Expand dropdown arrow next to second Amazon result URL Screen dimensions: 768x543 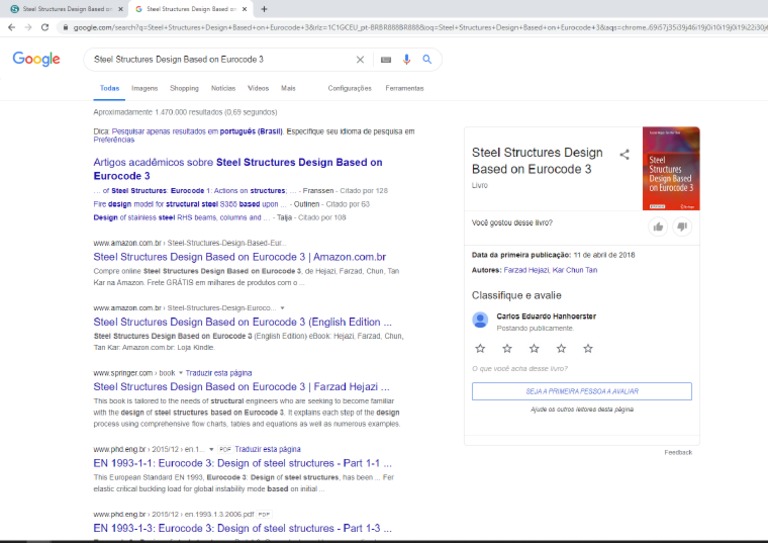tap(282, 308)
